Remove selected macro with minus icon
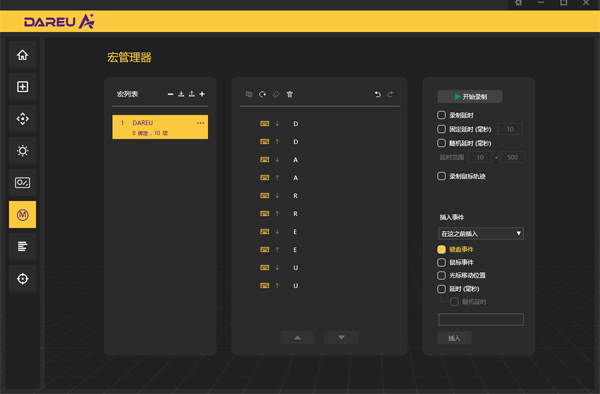Image resolution: width=600 pixels, height=394 pixels. point(170,94)
